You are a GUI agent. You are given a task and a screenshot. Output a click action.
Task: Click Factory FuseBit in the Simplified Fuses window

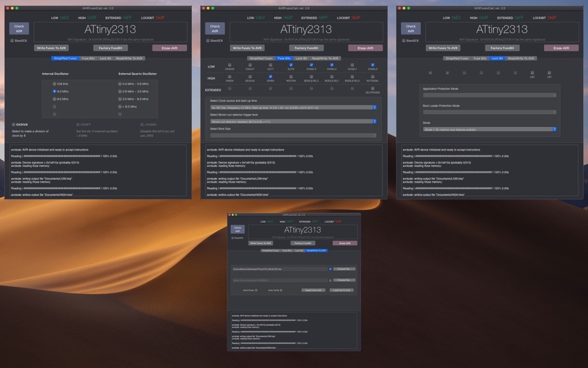pyautogui.click(x=111, y=48)
